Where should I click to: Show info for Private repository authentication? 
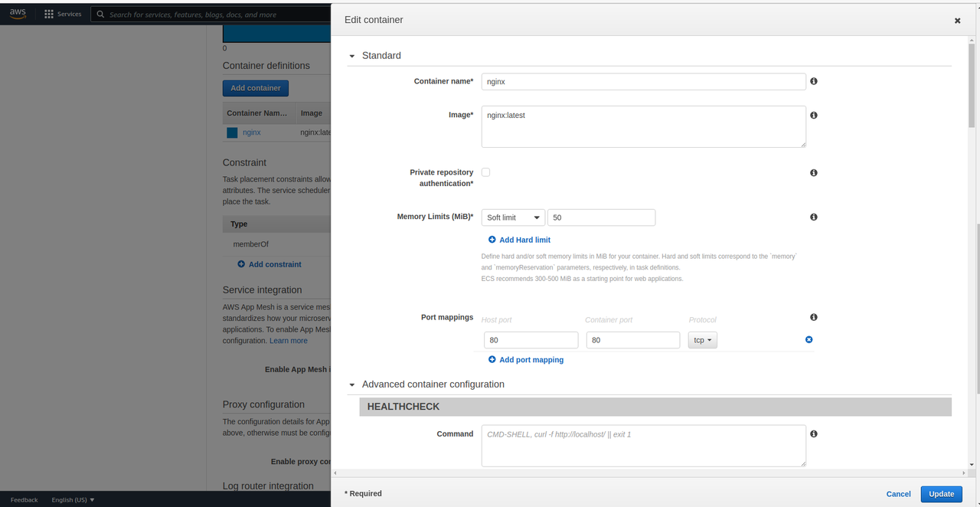pyautogui.click(x=814, y=173)
